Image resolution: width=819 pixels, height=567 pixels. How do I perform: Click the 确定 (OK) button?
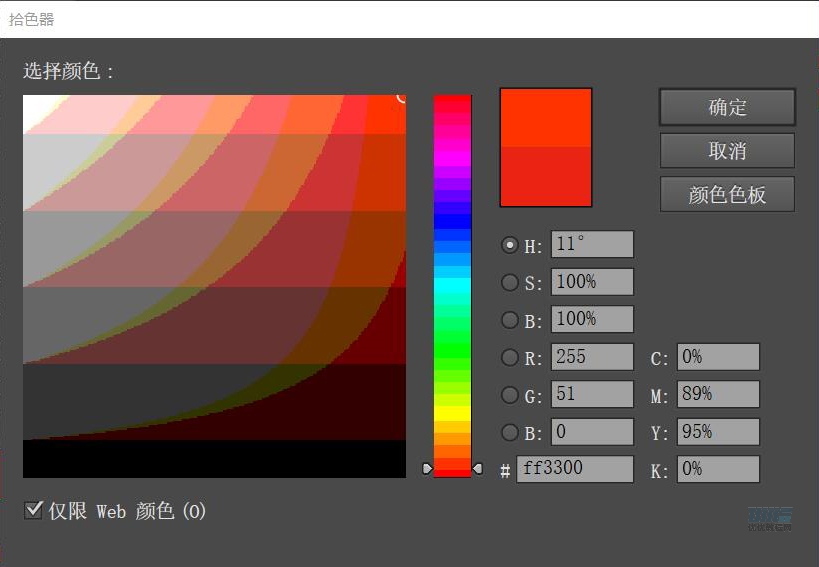click(727, 107)
